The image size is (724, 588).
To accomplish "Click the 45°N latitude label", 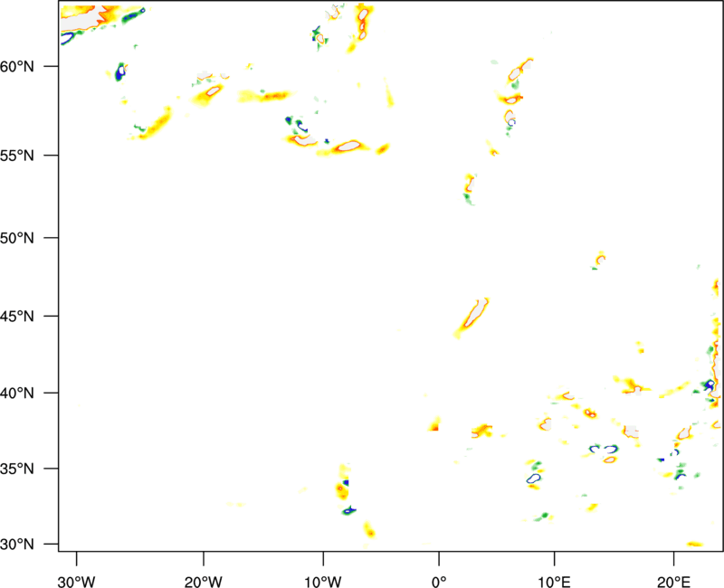I will pyautogui.click(x=17, y=316).
